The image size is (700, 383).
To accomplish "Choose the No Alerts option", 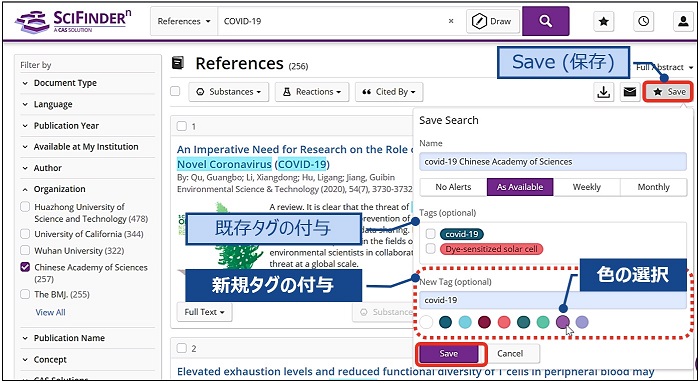I will click(453, 187).
